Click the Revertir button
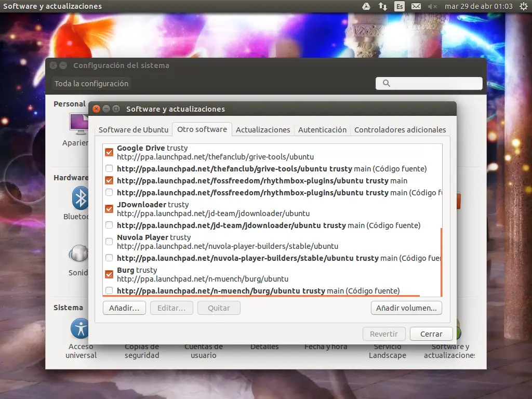This screenshot has height=399, width=532. 384,334
